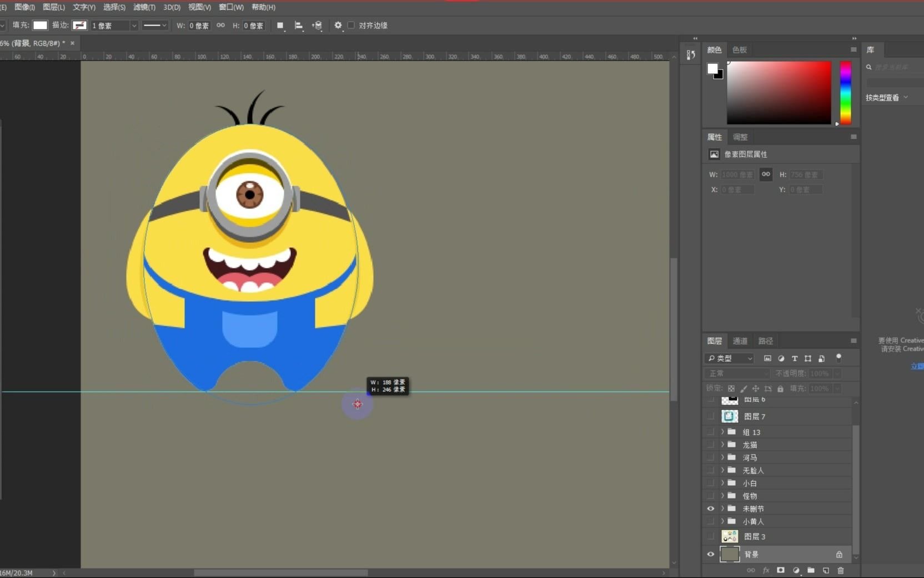Open path alignment options icon
Viewport: 924px width, 578px height.
pos(299,26)
